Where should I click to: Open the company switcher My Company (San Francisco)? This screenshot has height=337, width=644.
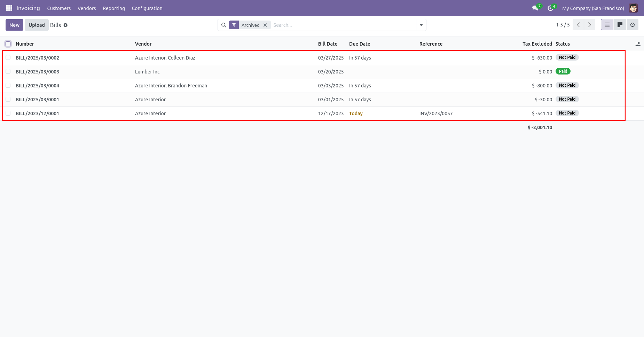coord(593,8)
